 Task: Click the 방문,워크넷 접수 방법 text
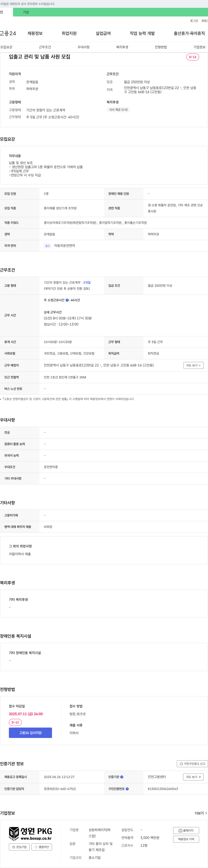point(78,714)
